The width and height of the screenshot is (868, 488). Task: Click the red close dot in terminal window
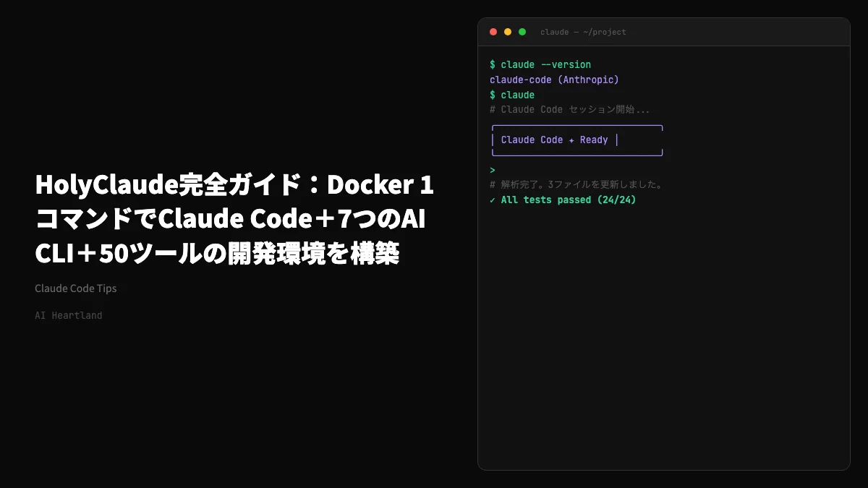[x=493, y=32]
